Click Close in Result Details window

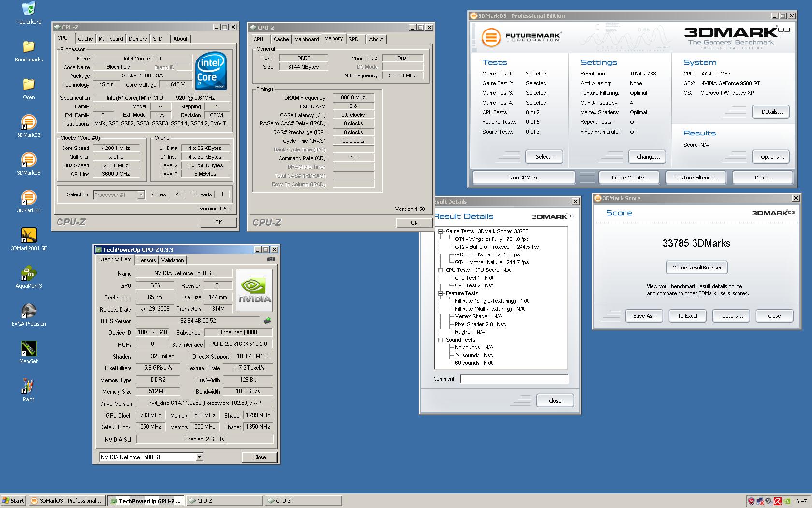pos(555,401)
